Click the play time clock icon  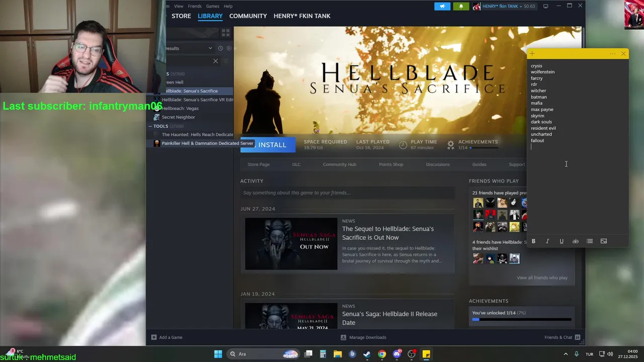tap(403, 145)
